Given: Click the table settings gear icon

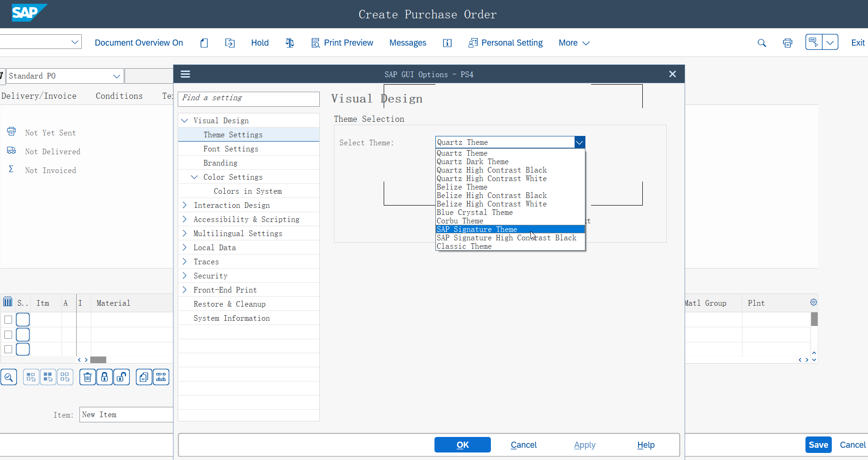Looking at the screenshot, I should coord(813,302).
